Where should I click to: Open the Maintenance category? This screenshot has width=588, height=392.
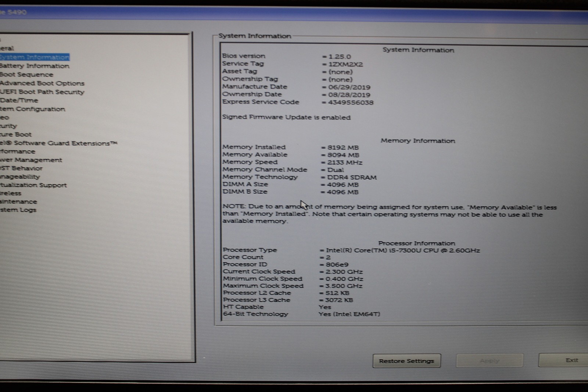tap(18, 202)
